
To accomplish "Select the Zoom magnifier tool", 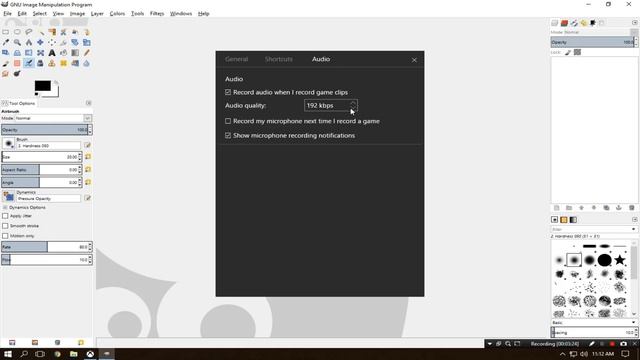I will pos(17,42).
